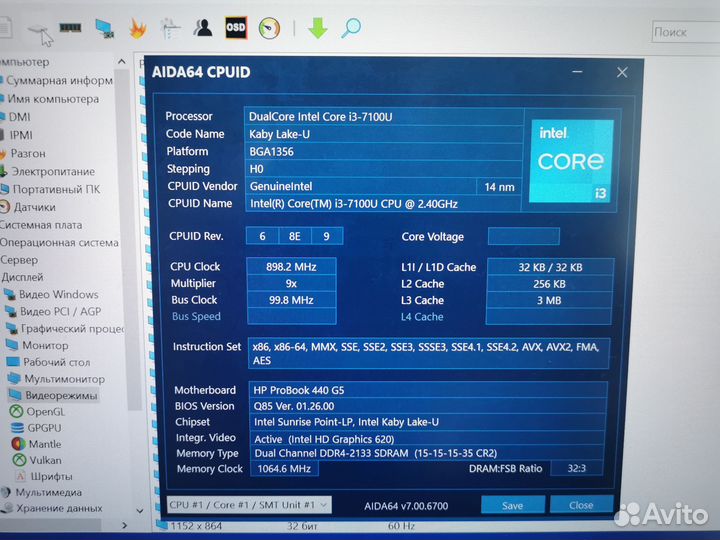Expand the Хранение данных tree node
This screenshot has height=540, width=720.
tap(57, 508)
